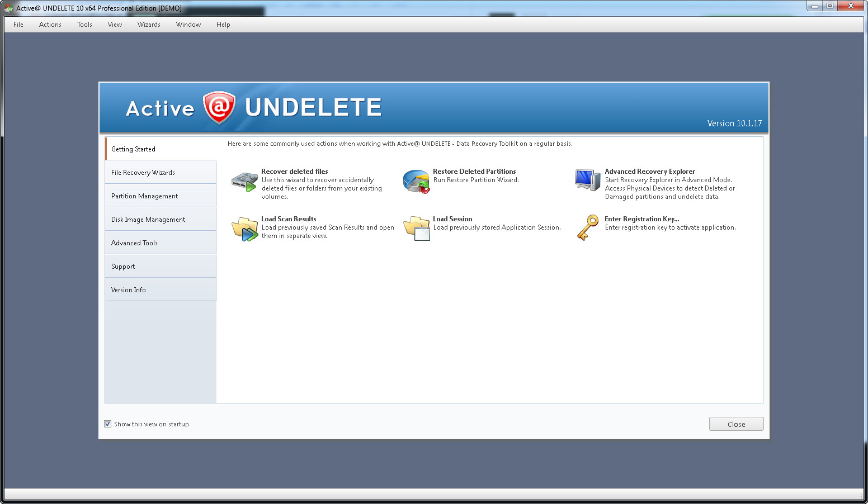Viewport: 868px width, 504px height.
Task: View the Version Info section
Action: (x=128, y=289)
